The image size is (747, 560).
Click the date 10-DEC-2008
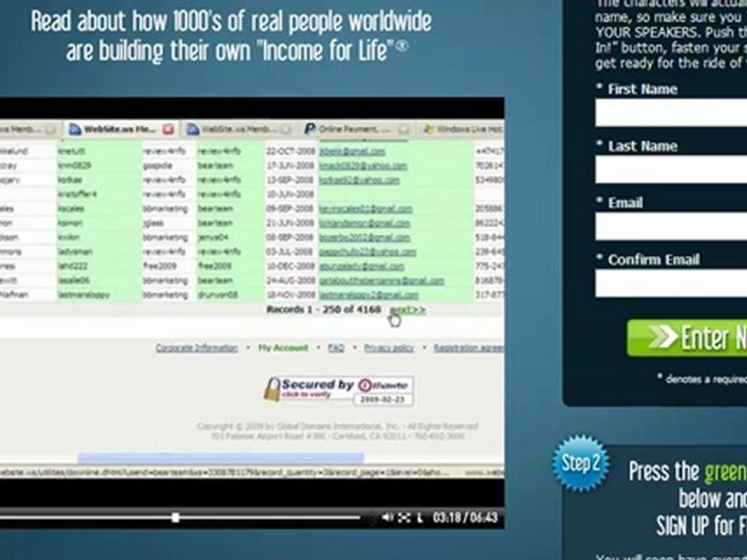coord(290,266)
